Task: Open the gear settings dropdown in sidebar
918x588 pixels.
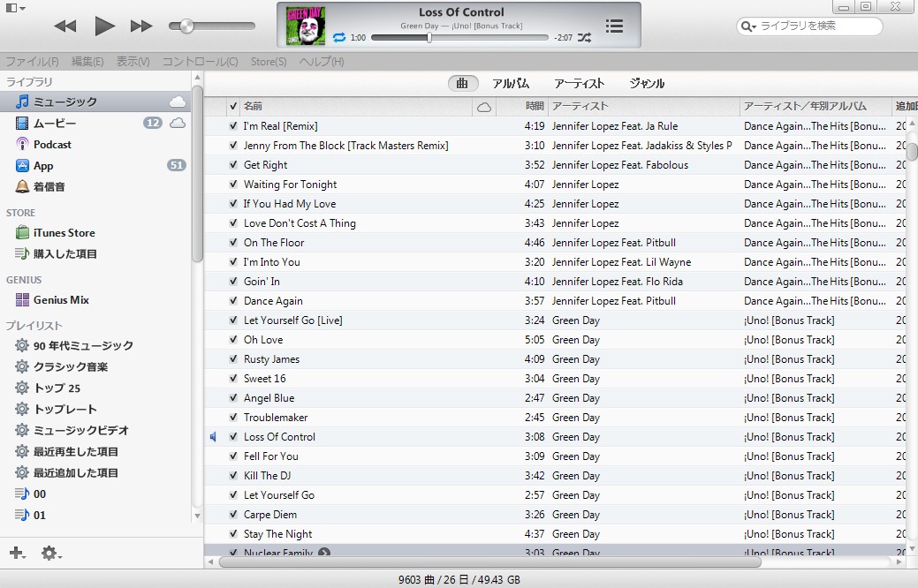Action: tap(51, 553)
